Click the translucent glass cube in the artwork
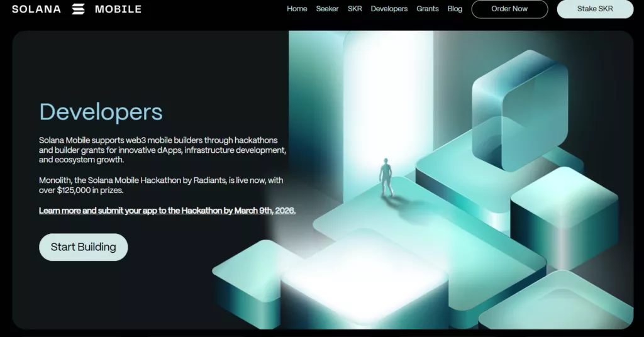Screen dimensions: 644x337 click(520, 111)
